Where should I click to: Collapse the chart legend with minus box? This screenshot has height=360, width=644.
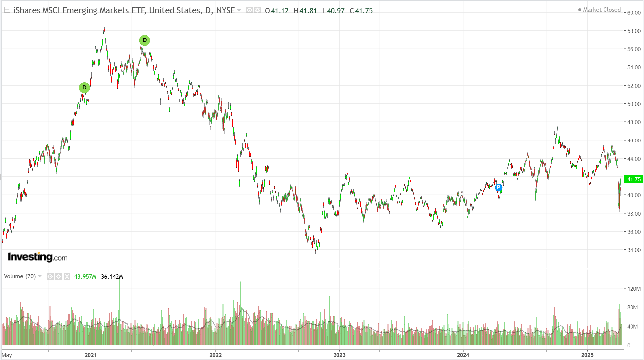(7, 10)
